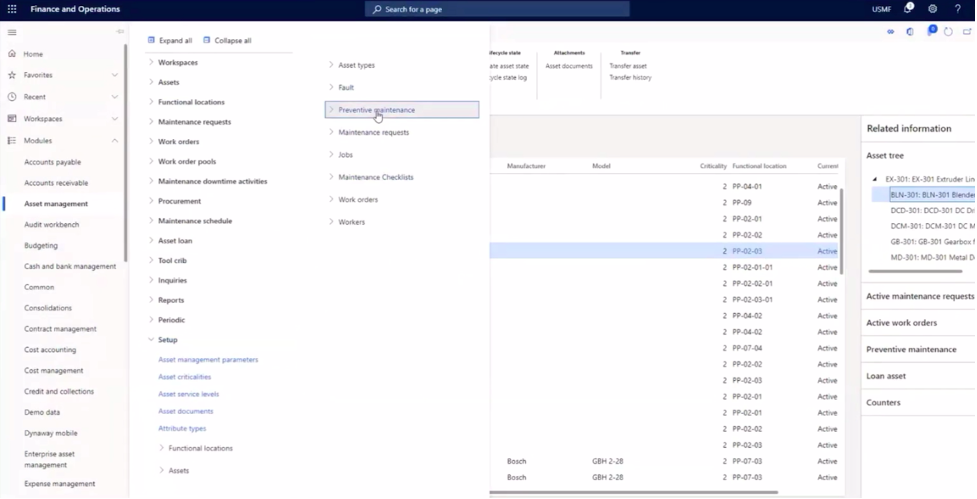Click the asset grid vertical scrollbar
Viewport: 977px width, 499px height.
(x=842, y=231)
